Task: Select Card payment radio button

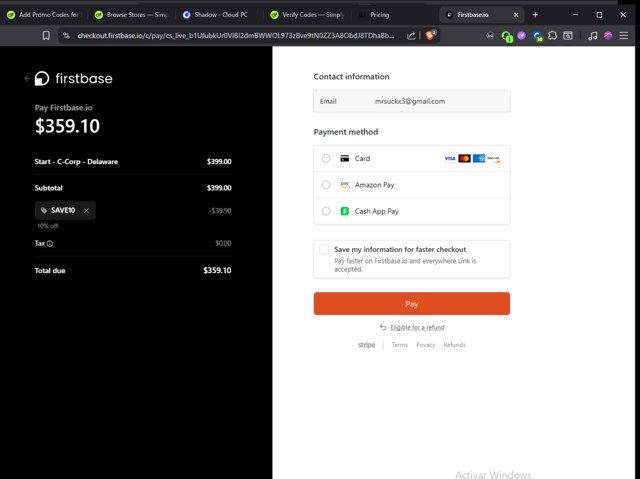Action: [326, 158]
